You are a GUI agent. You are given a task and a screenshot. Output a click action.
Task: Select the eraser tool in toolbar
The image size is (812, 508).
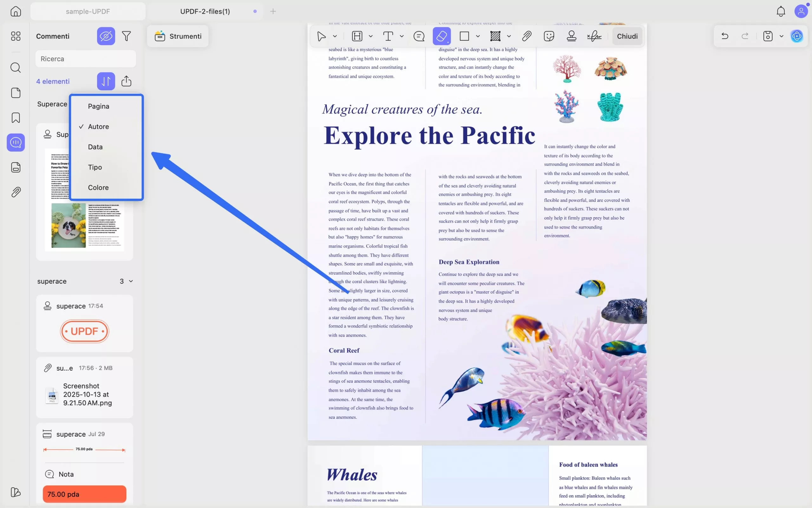[441, 36]
